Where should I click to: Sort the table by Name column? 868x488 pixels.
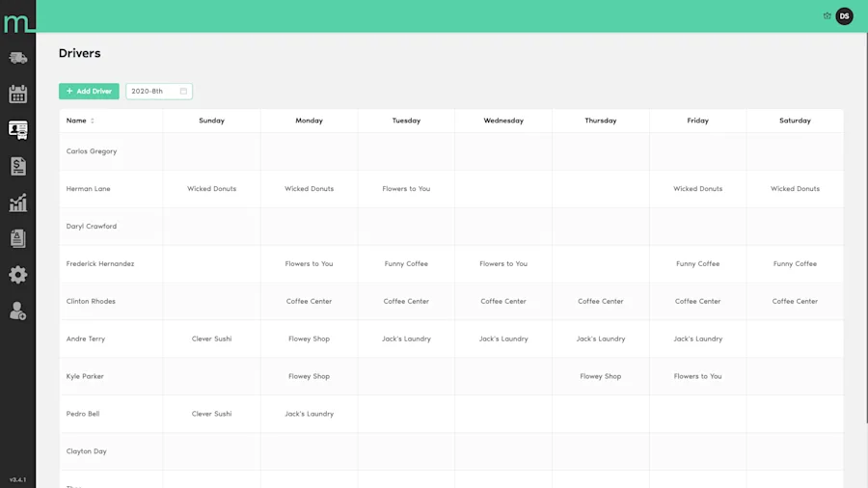[80, 121]
